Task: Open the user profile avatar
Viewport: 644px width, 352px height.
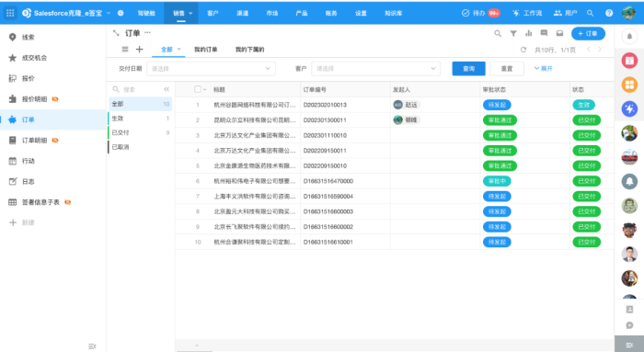Action: (x=628, y=13)
